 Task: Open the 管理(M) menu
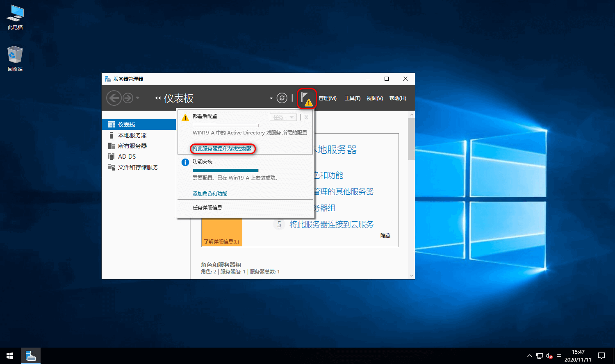point(328,98)
